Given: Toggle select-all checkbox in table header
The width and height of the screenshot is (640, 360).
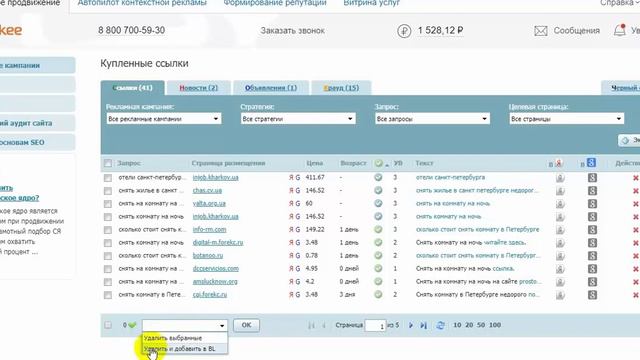Looking at the screenshot, I should [108, 163].
